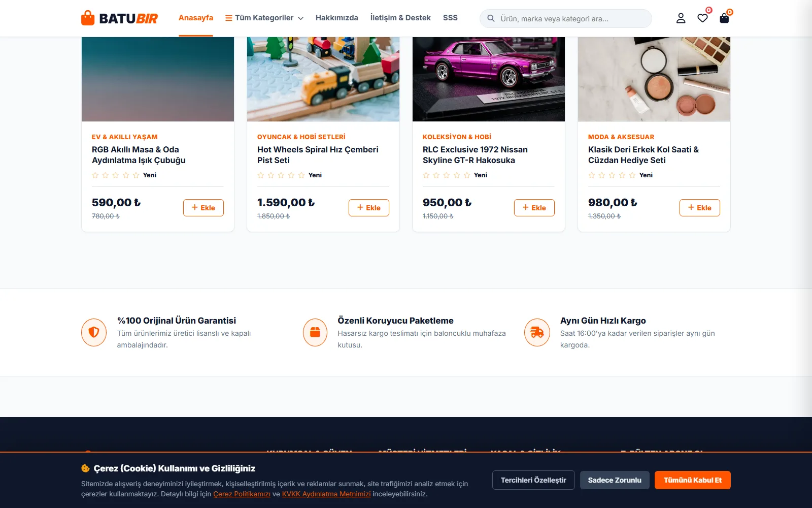Open Klasik Deri Erkek Kol Saati title

click(x=644, y=155)
